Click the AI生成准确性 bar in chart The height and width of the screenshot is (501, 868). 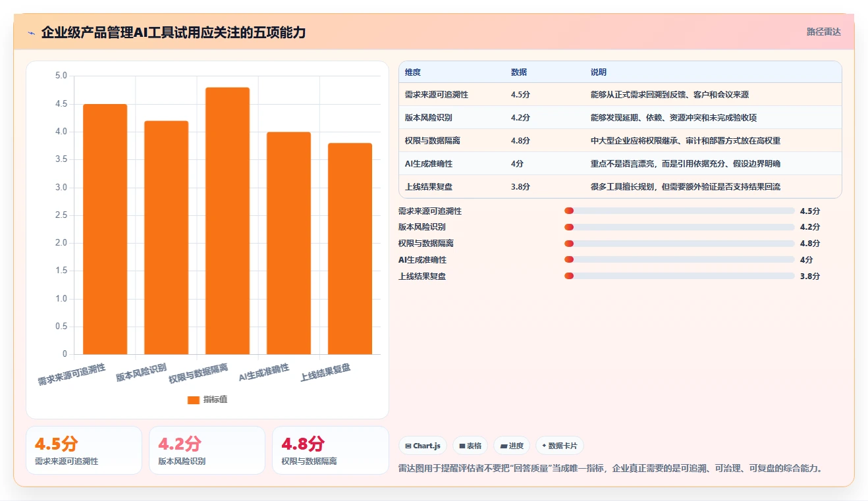point(288,243)
